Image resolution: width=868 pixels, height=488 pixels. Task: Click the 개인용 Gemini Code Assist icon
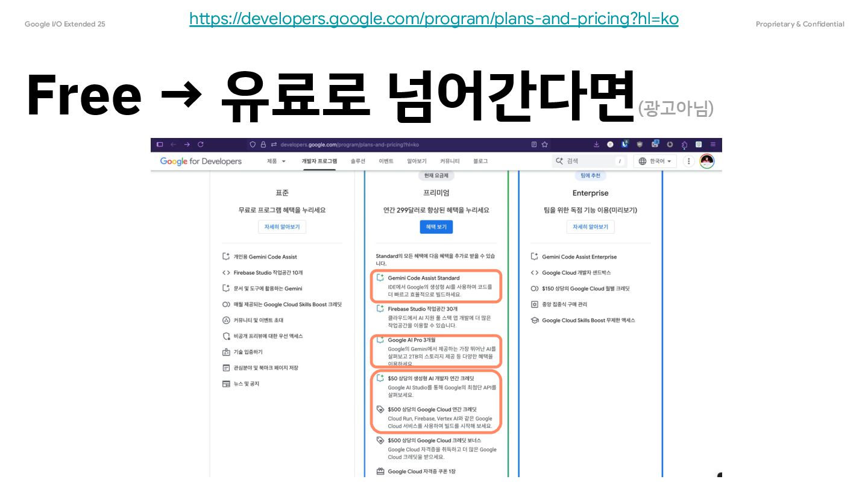(x=226, y=257)
